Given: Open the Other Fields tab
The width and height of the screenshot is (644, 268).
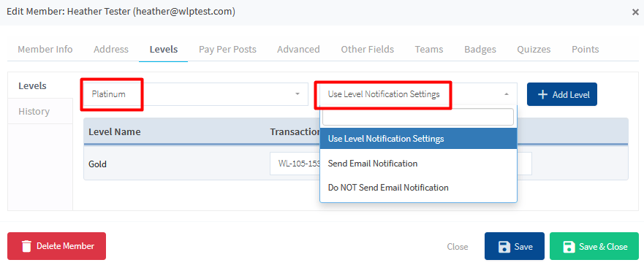Looking at the screenshot, I should coord(367,49).
